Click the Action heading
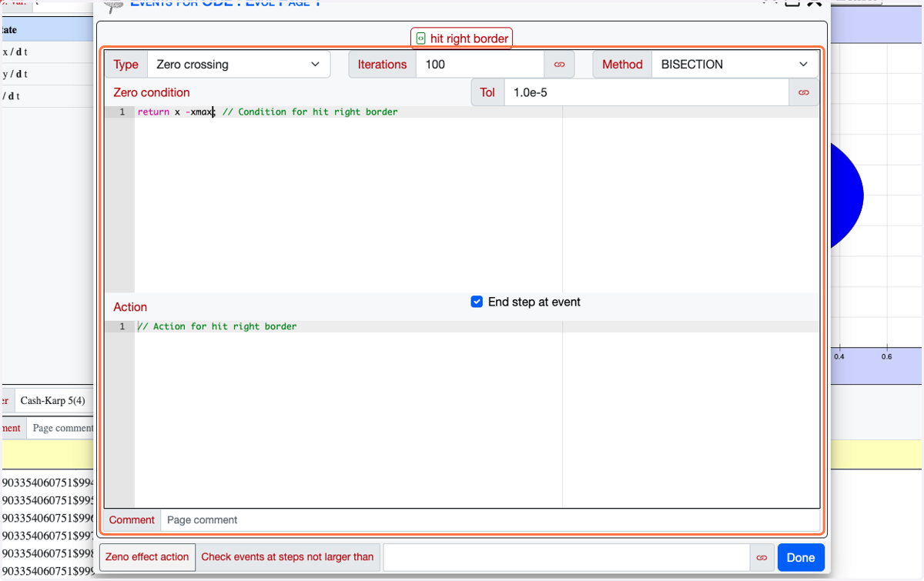Viewport: 924px width, 581px height. tap(130, 307)
